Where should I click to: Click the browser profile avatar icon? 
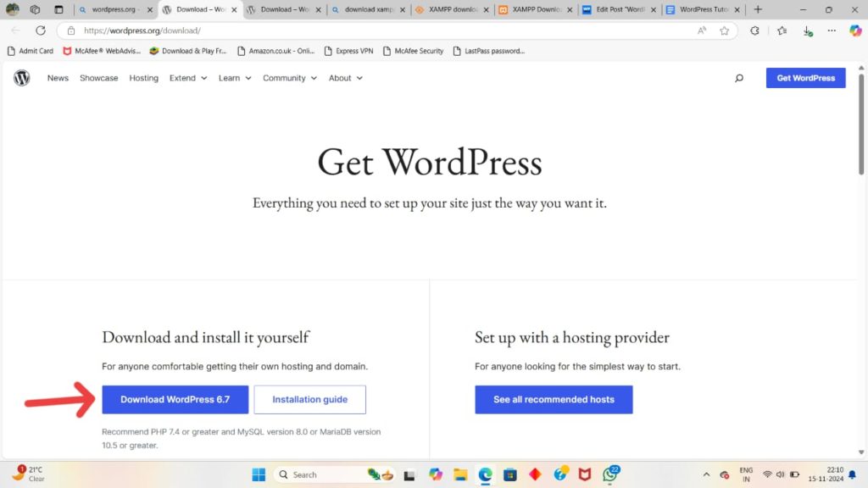(x=12, y=9)
